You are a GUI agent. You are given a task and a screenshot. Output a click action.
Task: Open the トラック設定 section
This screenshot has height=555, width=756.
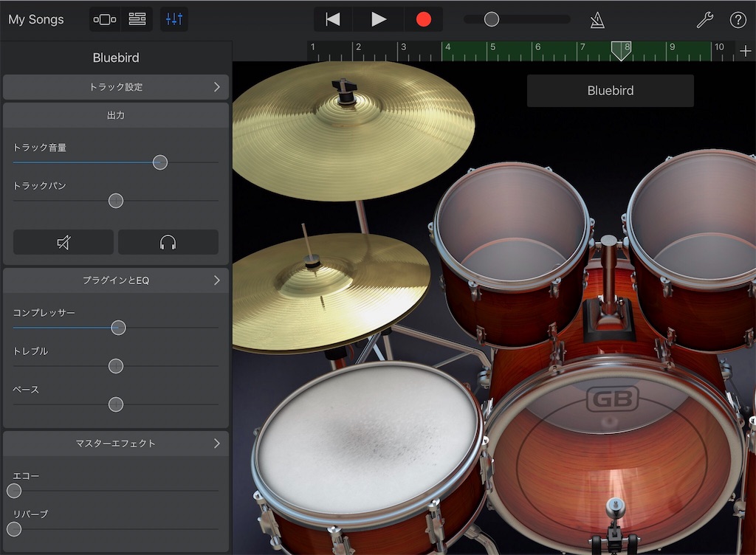point(116,87)
